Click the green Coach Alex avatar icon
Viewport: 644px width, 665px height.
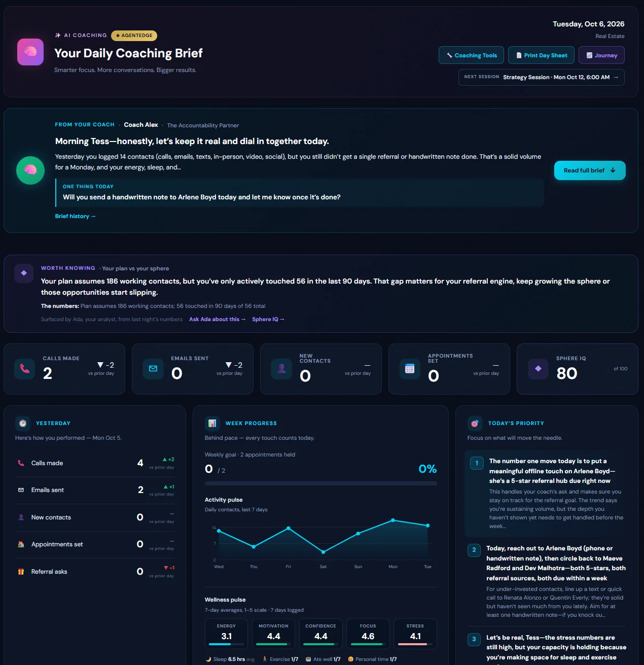[x=30, y=170]
